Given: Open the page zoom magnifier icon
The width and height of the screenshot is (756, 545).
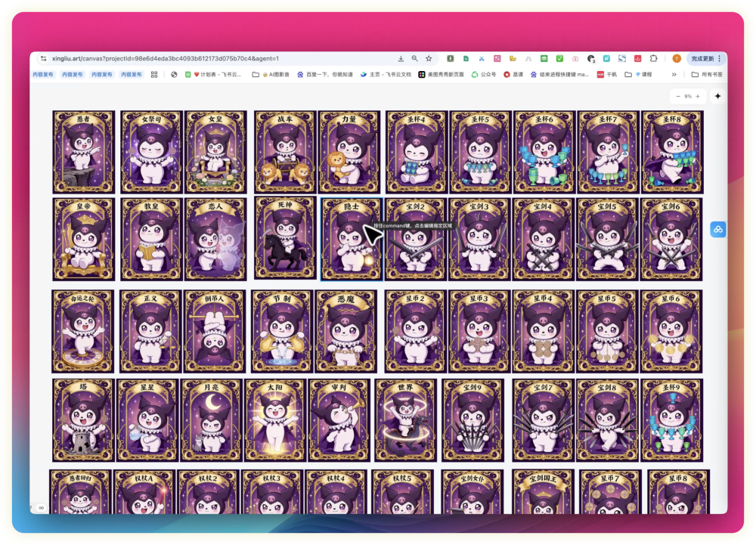Looking at the screenshot, I should tap(414, 59).
